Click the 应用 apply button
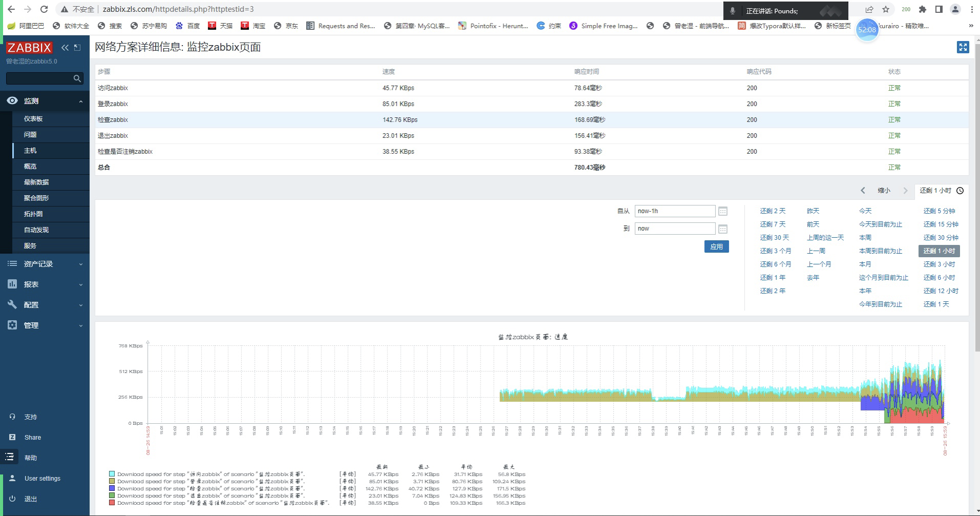This screenshot has width=980, height=516. click(x=716, y=247)
